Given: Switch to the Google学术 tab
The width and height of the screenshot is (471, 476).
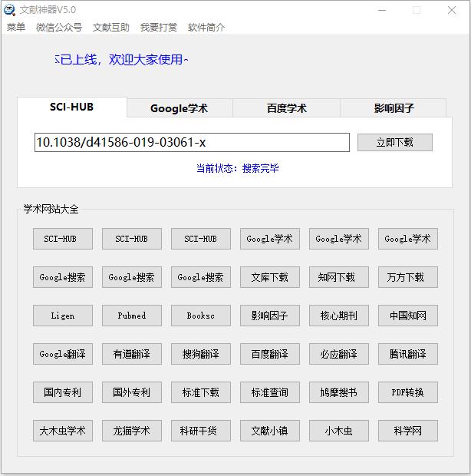Looking at the screenshot, I should point(179,108).
